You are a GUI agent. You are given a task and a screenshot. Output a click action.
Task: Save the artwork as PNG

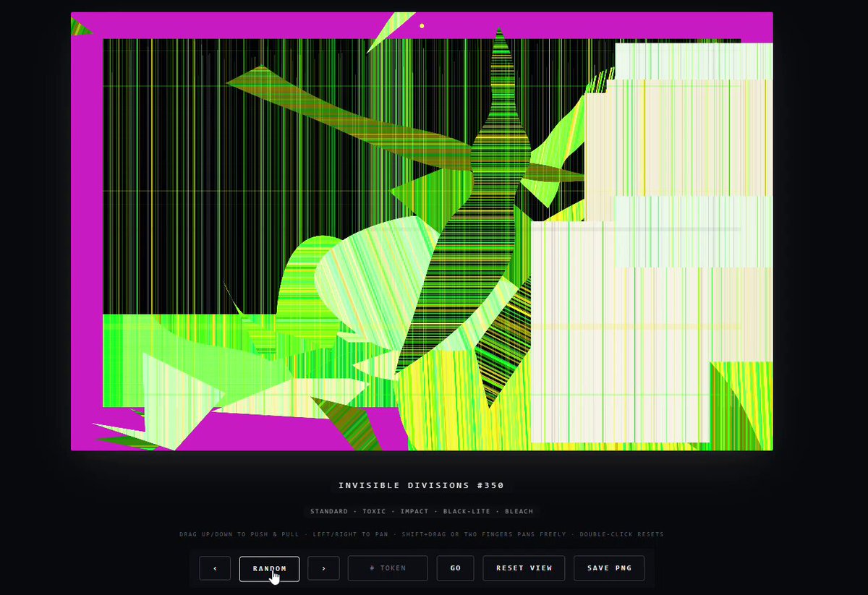[x=609, y=568]
